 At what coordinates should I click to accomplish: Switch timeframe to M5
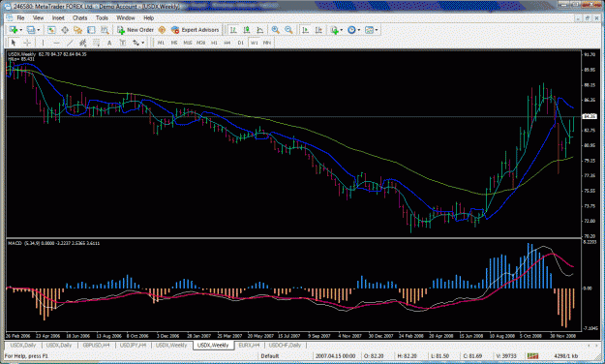click(x=174, y=43)
